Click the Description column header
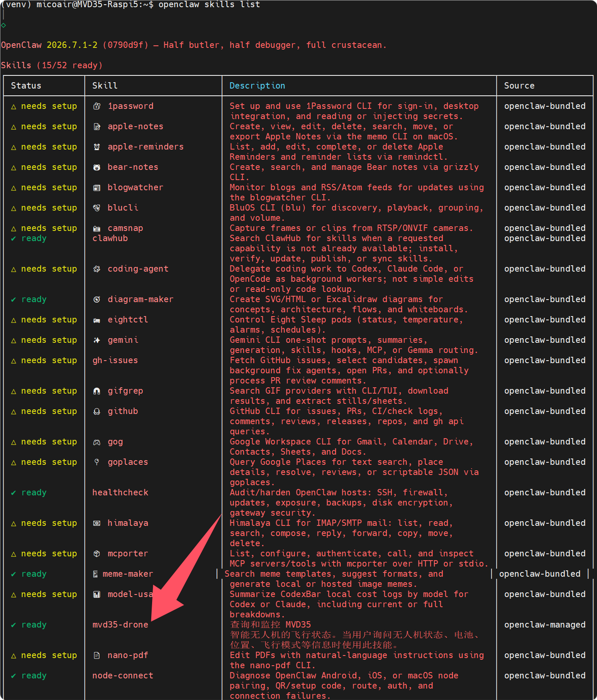 click(257, 86)
